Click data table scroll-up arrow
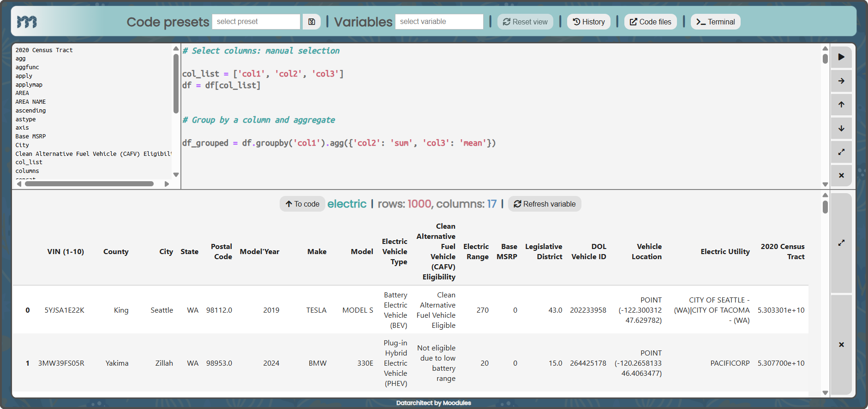Image resolution: width=868 pixels, height=409 pixels. [x=825, y=195]
